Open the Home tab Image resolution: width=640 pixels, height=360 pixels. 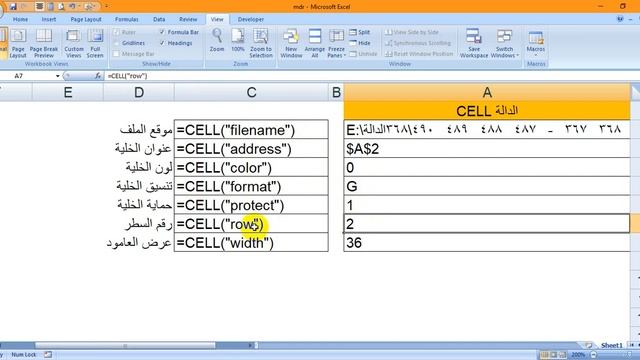tap(20, 19)
